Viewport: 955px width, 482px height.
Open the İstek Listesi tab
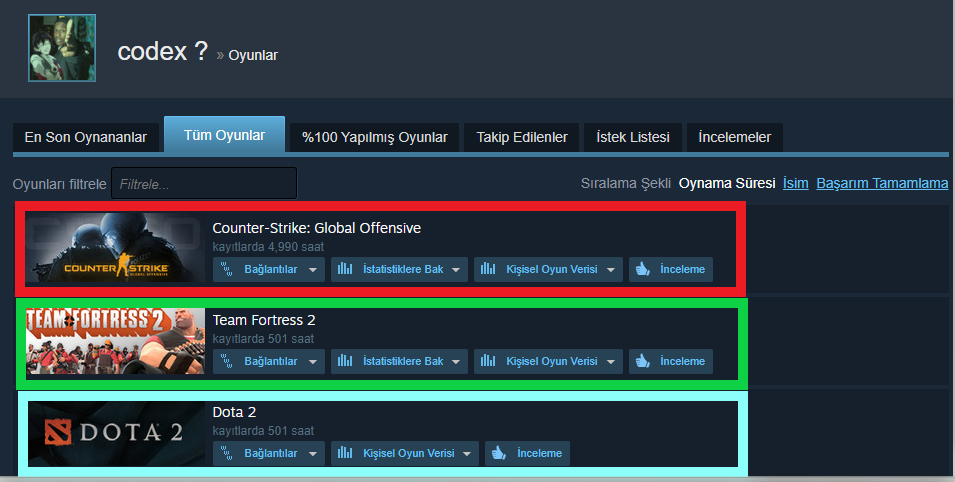coord(633,137)
